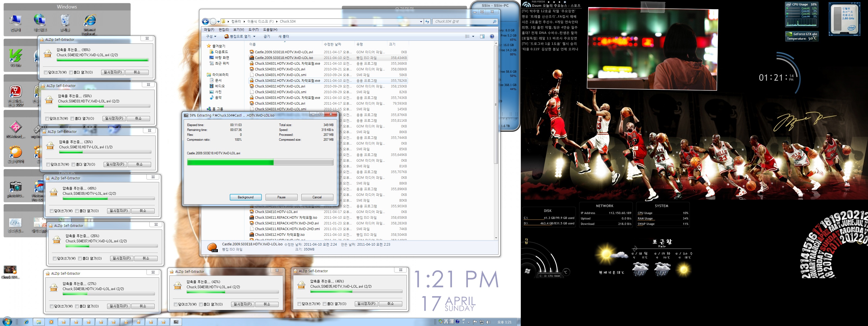Click 일시정지(P) in S04E02 extractor dialog
Viewport: 868px width, 326px height.
[x=113, y=72]
